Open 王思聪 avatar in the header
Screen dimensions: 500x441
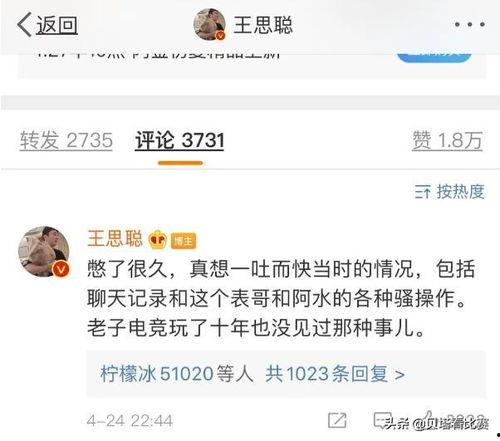[210, 25]
